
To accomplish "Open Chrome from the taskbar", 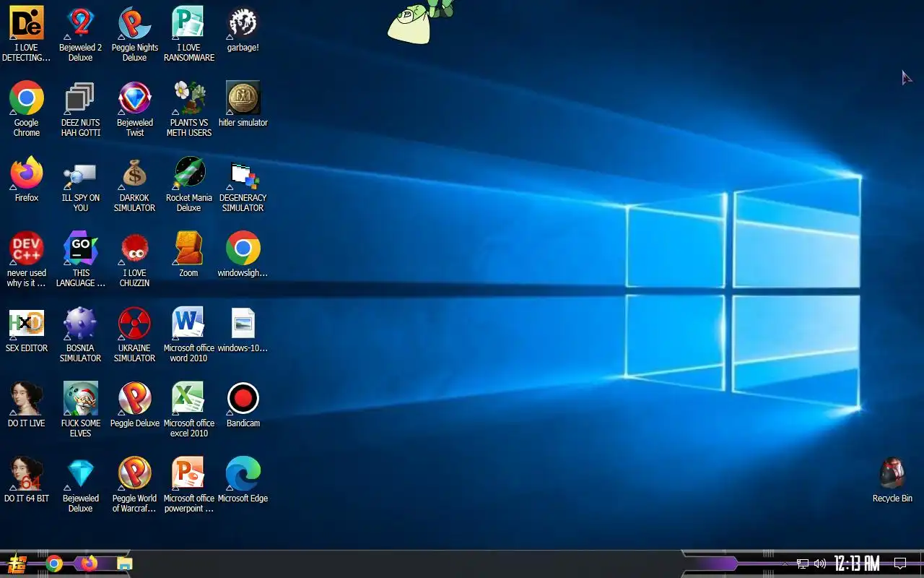I will [54, 564].
